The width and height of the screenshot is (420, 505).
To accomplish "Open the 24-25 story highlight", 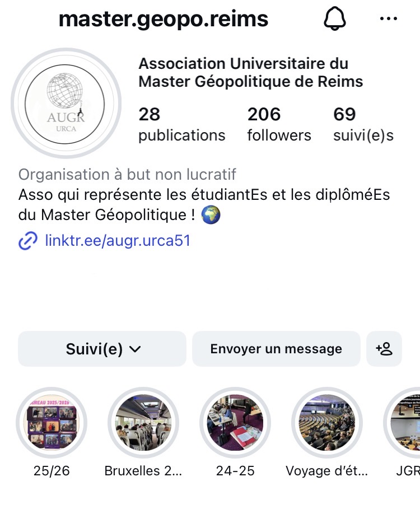I will (235, 423).
